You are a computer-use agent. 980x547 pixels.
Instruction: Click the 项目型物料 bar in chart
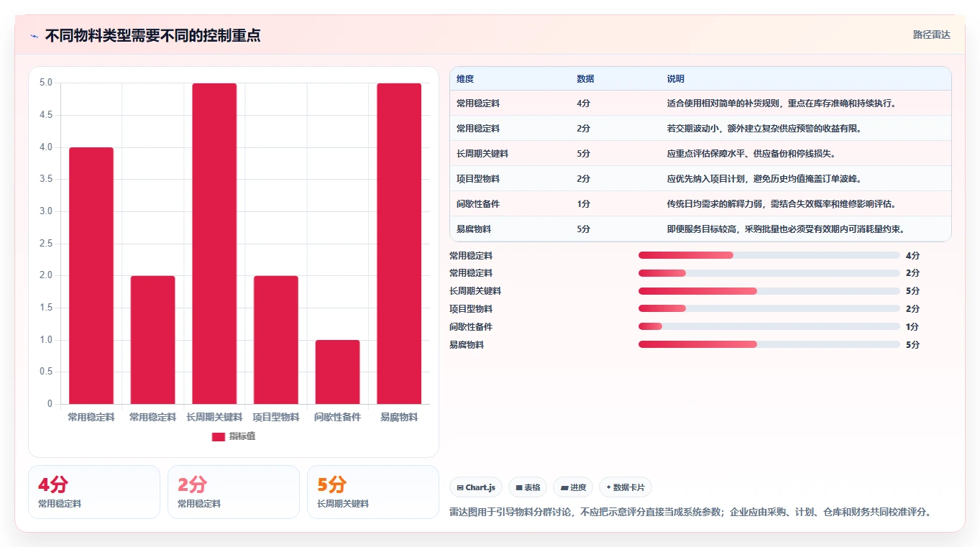[276, 340]
